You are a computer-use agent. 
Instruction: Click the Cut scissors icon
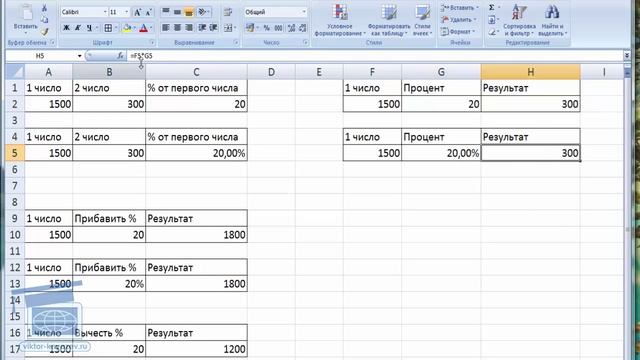(44, 8)
